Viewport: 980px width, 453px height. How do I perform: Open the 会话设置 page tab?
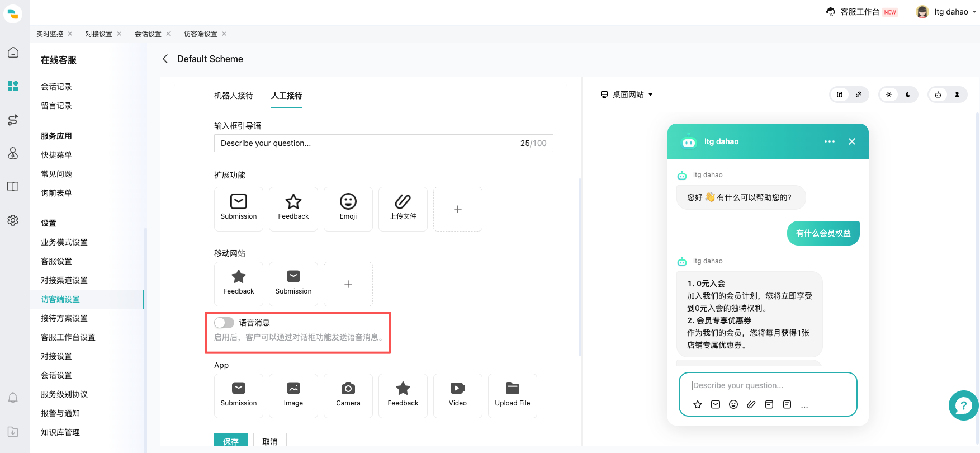148,34
